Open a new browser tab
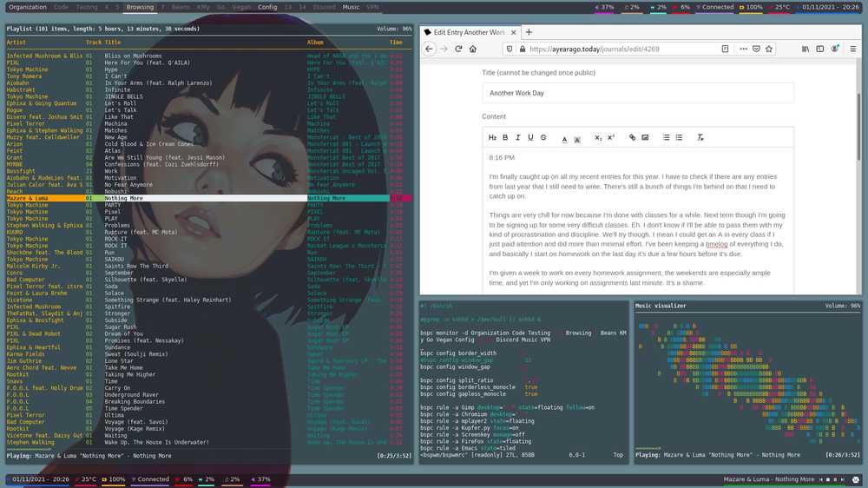Viewport: 868px width, 488px height. coord(529,32)
